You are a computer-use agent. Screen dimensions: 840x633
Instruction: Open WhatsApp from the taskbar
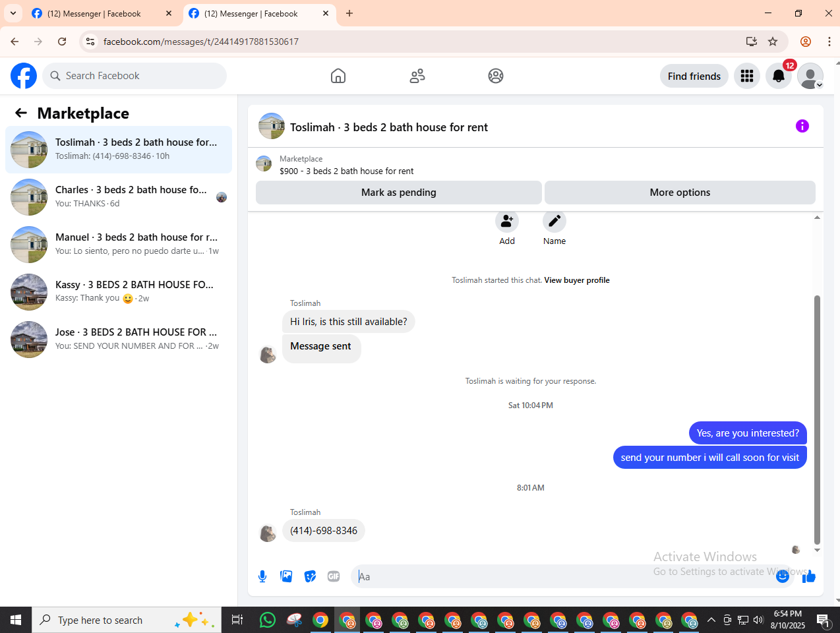(x=268, y=620)
